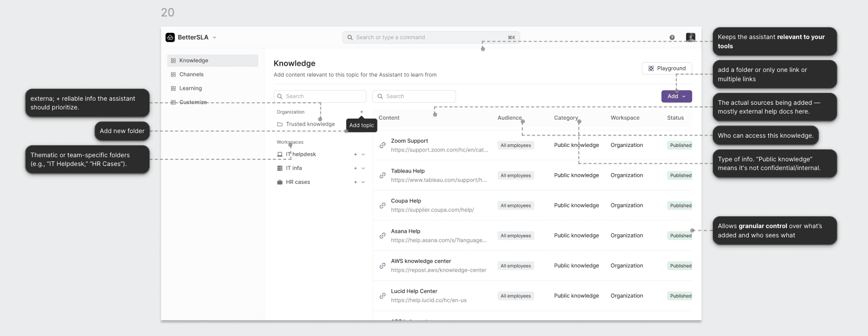Screen dimensions: 868x336
Task: Click All employees tag for Coupa Help
Action: click(x=516, y=206)
